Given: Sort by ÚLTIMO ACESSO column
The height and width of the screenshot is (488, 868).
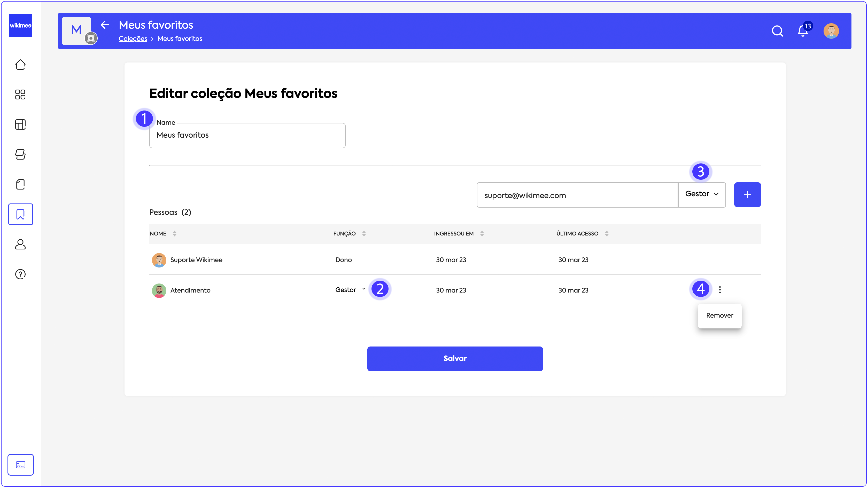Looking at the screenshot, I should click(x=607, y=233).
